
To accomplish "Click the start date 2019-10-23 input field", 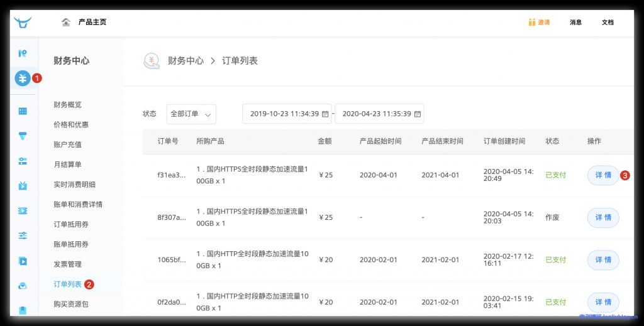I will tap(284, 114).
